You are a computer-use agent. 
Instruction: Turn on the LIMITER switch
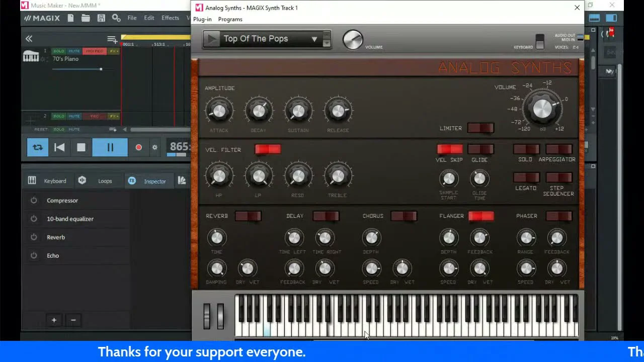click(480, 128)
